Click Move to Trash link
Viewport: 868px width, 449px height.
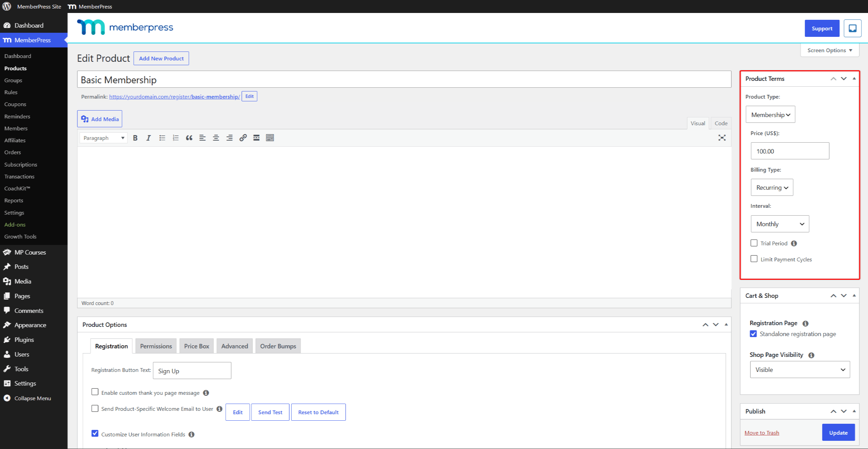tap(762, 433)
